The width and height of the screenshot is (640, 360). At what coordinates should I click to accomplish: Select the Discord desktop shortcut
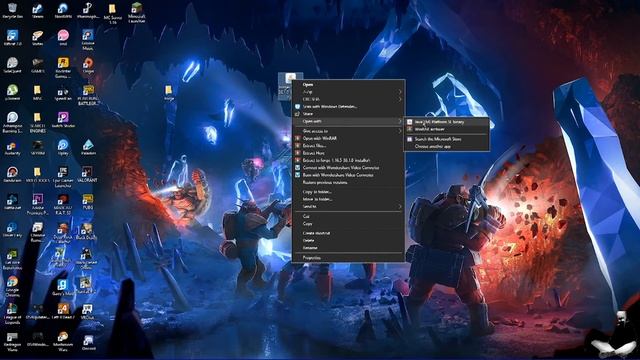pos(88,343)
